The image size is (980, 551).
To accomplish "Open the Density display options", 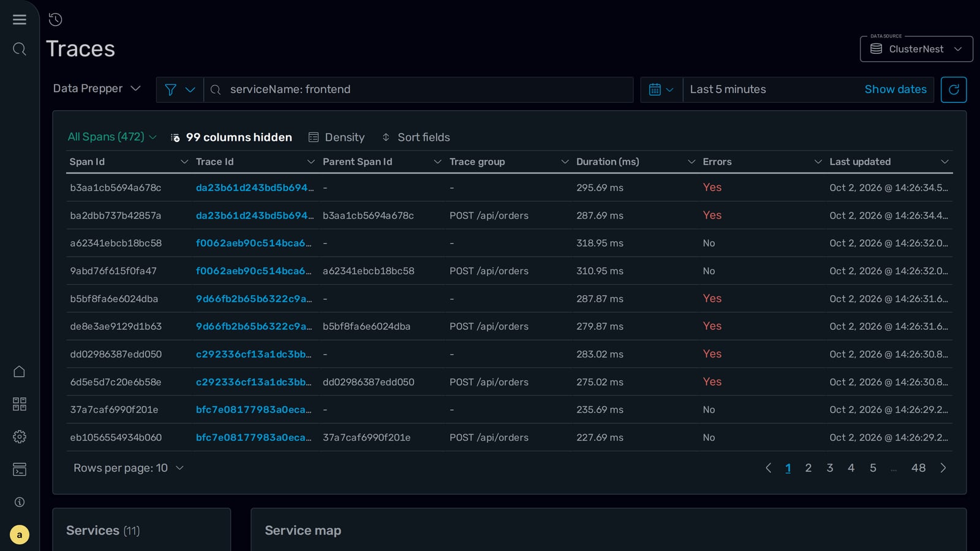I will pos(336,137).
